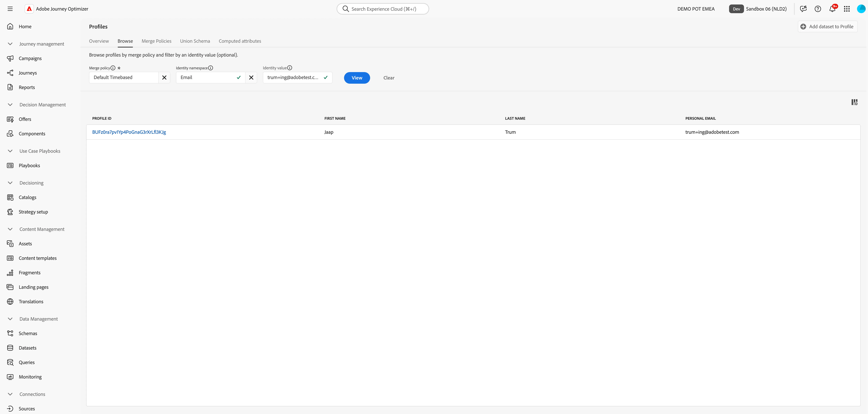Open table column settings icon
The height and width of the screenshot is (414, 868).
click(855, 102)
